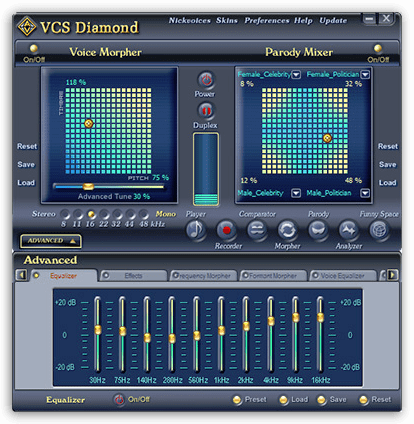The image size is (414, 424).
Task: Select the 44 kHz sample rate
Action: tap(130, 214)
